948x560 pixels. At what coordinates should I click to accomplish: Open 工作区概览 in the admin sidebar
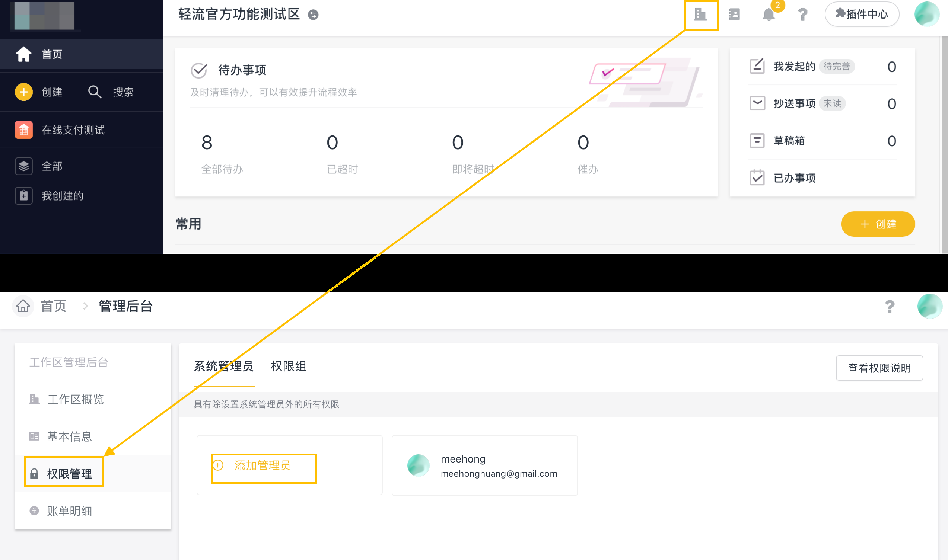pos(75,399)
